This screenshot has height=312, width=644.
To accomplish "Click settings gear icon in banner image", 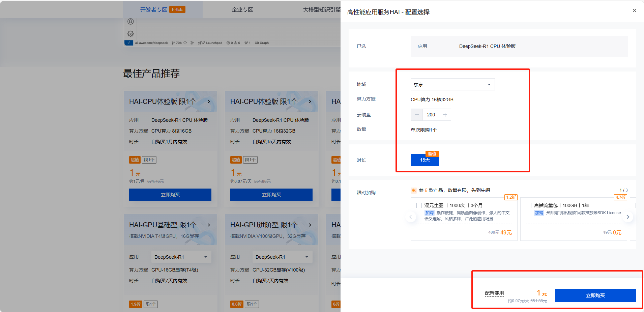I will [130, 34].
